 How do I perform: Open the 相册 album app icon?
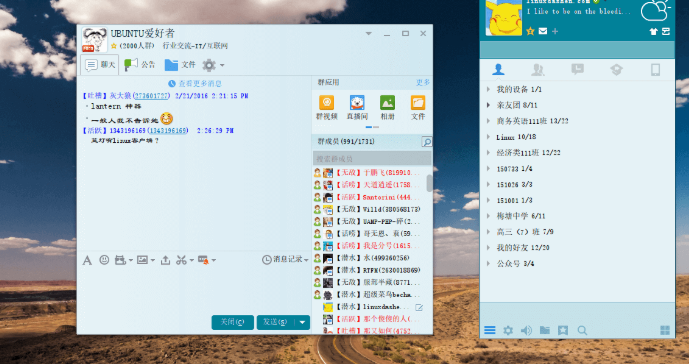(387, 107)
